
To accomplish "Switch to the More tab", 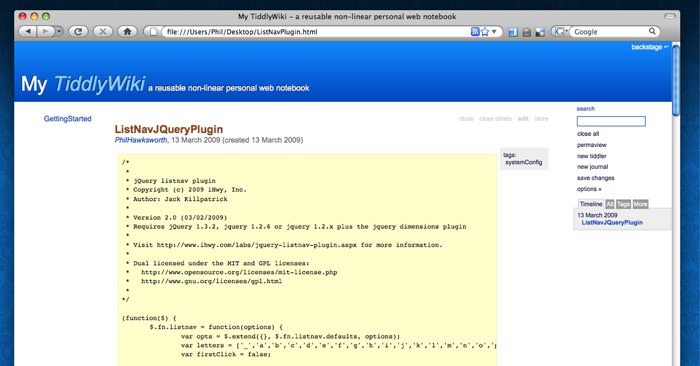I will pyautogui.click(x=640, y=204).
